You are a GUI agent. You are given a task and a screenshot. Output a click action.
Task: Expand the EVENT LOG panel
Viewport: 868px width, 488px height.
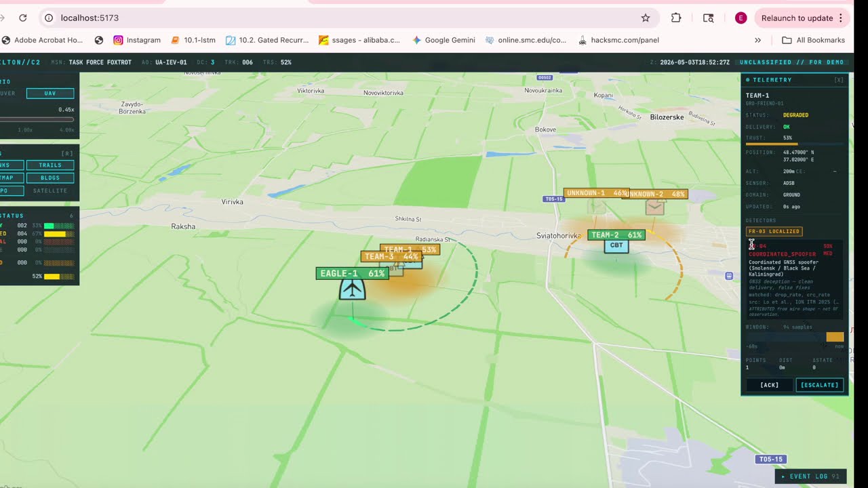point(810,476)
